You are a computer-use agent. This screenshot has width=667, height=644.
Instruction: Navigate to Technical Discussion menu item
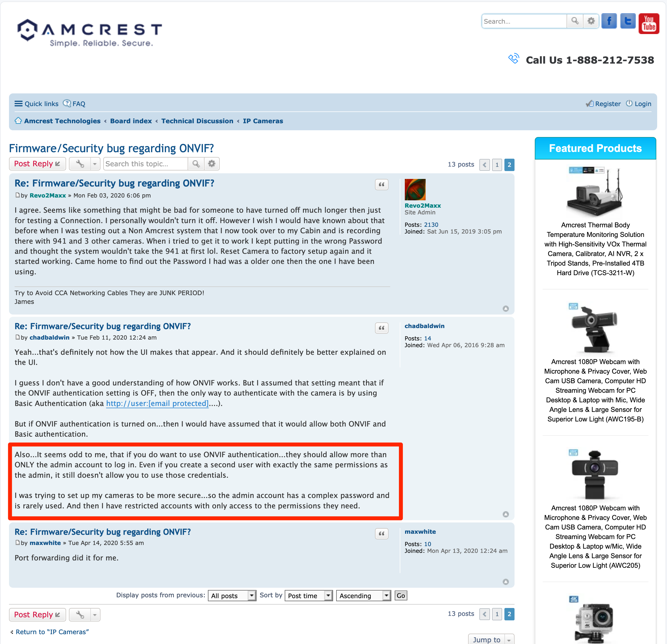[197, 120]
